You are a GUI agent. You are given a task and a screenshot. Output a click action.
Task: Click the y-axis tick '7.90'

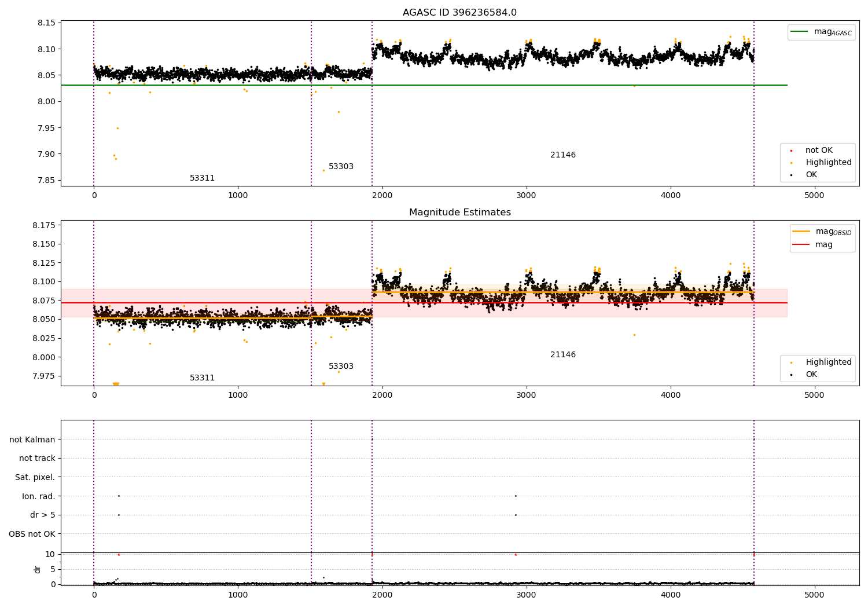46,154
